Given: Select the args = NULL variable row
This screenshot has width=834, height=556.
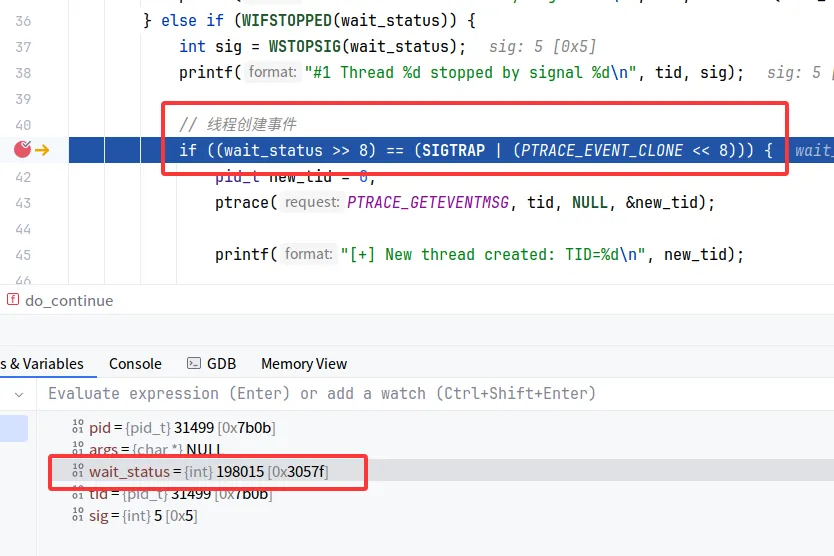Looking at the screenshot, I should click(x=435, y=450).
